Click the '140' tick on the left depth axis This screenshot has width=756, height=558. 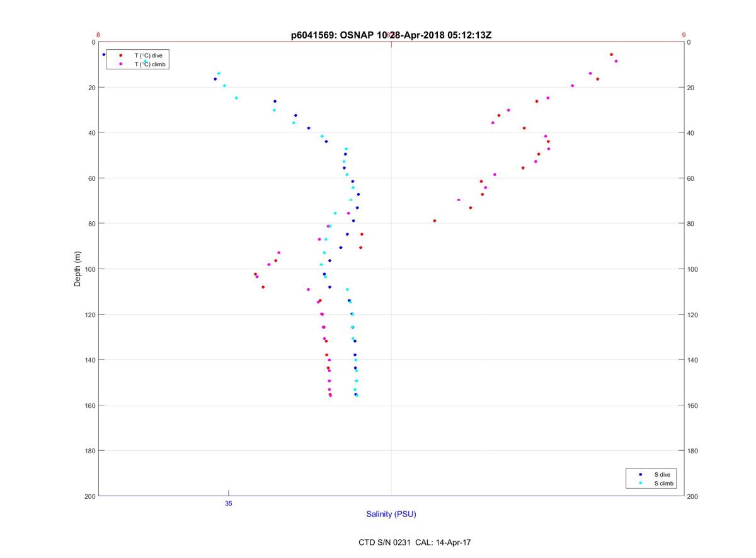point(90,360)
